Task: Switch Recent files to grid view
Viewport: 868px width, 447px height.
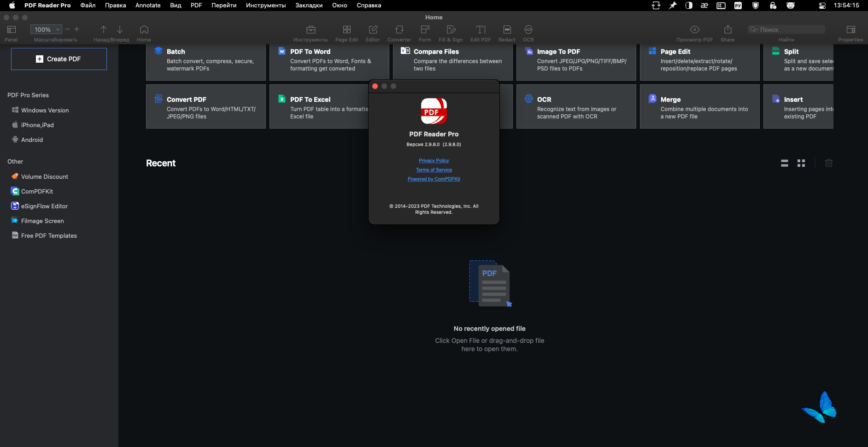Action: coord(801,163)
